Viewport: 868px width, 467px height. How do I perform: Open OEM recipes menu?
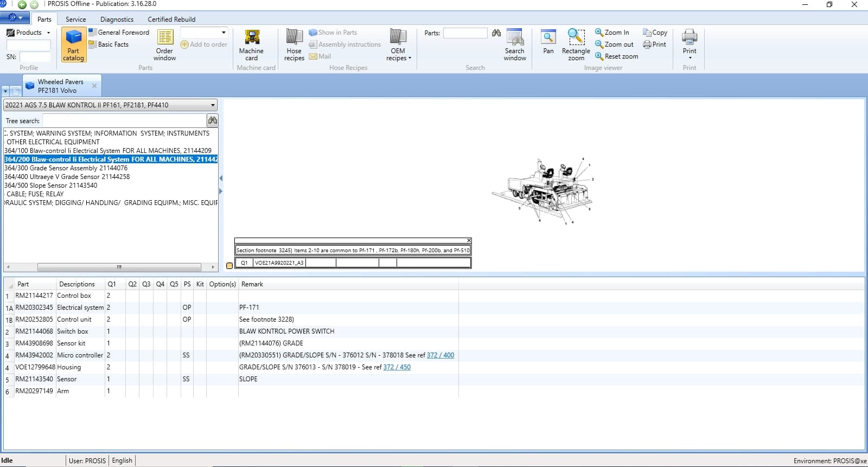pos(398,45)
